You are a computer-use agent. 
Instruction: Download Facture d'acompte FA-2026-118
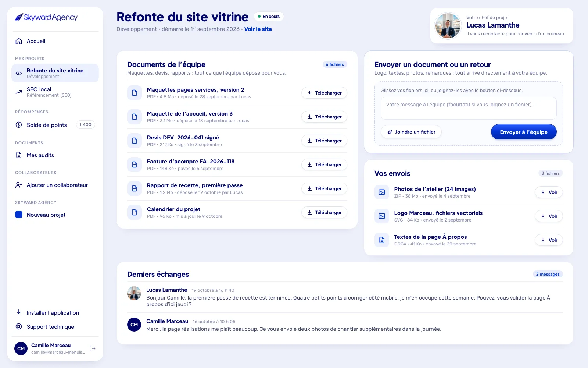[x=324, y=164]
